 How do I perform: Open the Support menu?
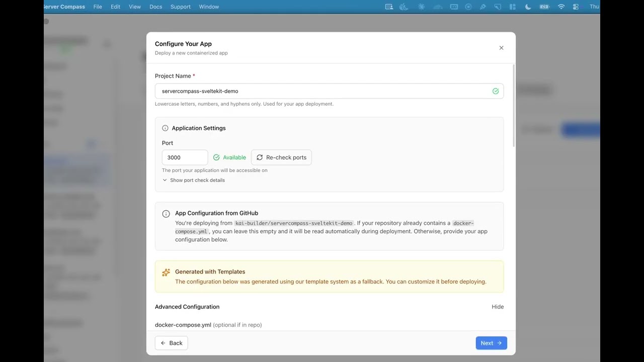(x=180, y=7)
